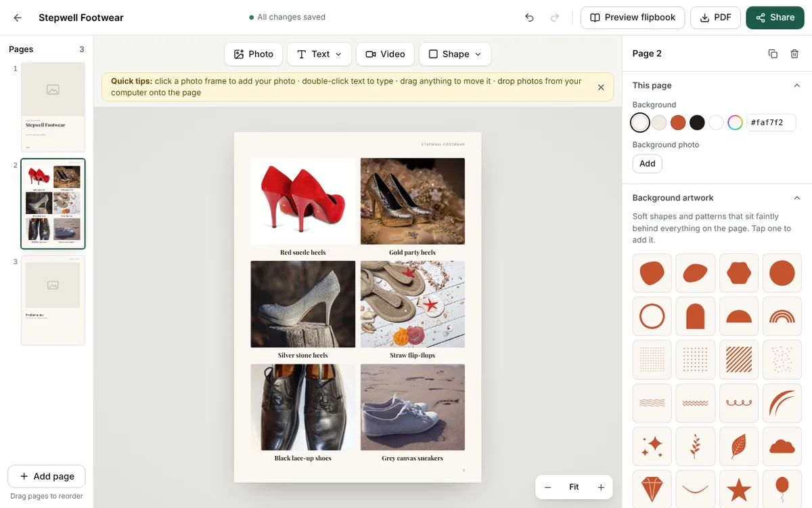812x508 pixels.
Task: Select the "Silver stone heels" caption
Action: click(303, 355)
